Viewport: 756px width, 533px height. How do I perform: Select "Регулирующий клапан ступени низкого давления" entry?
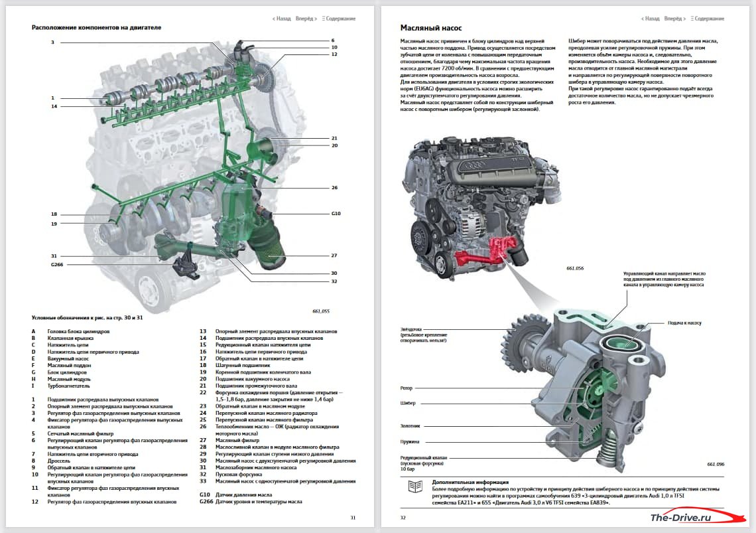click(x=275, y=454)
